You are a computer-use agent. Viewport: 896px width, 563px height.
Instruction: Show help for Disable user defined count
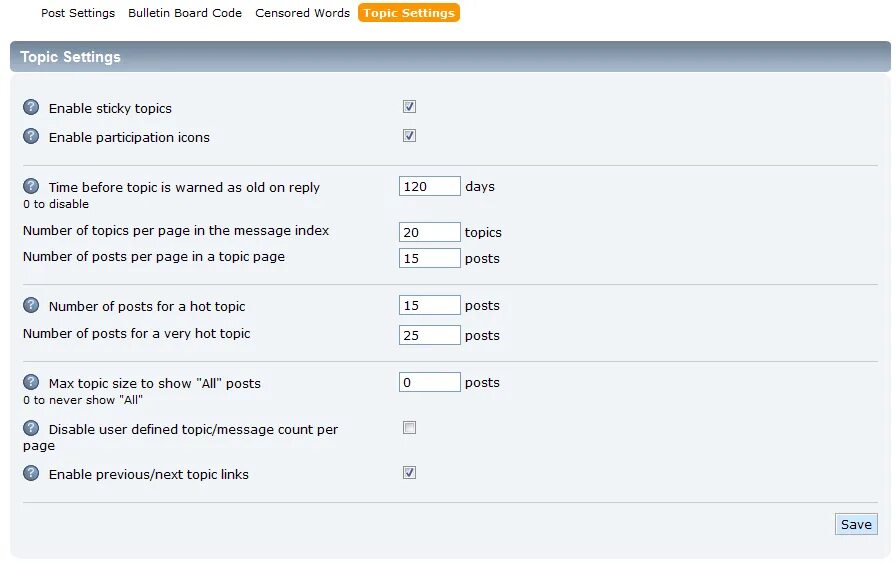(31, 428)
